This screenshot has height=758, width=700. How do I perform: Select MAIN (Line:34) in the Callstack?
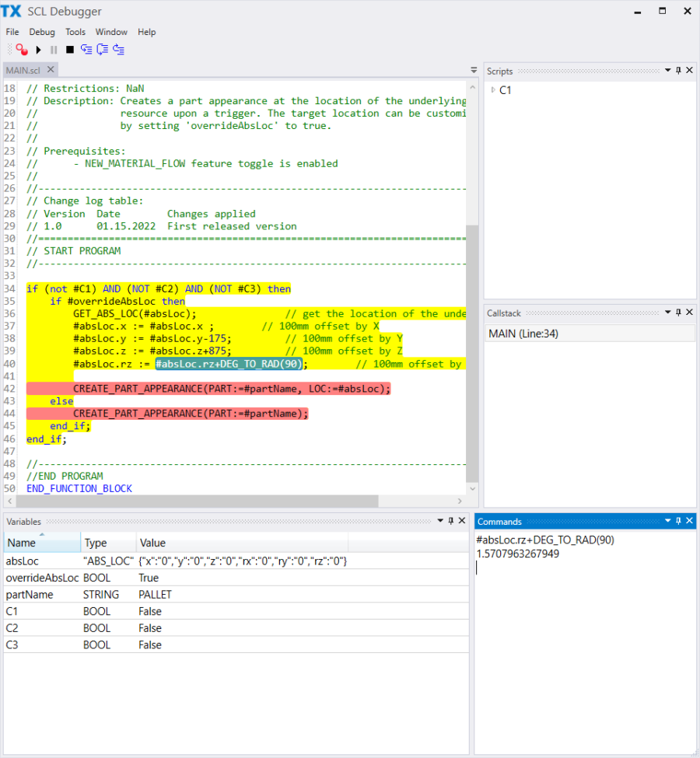(x=523, y=334)
